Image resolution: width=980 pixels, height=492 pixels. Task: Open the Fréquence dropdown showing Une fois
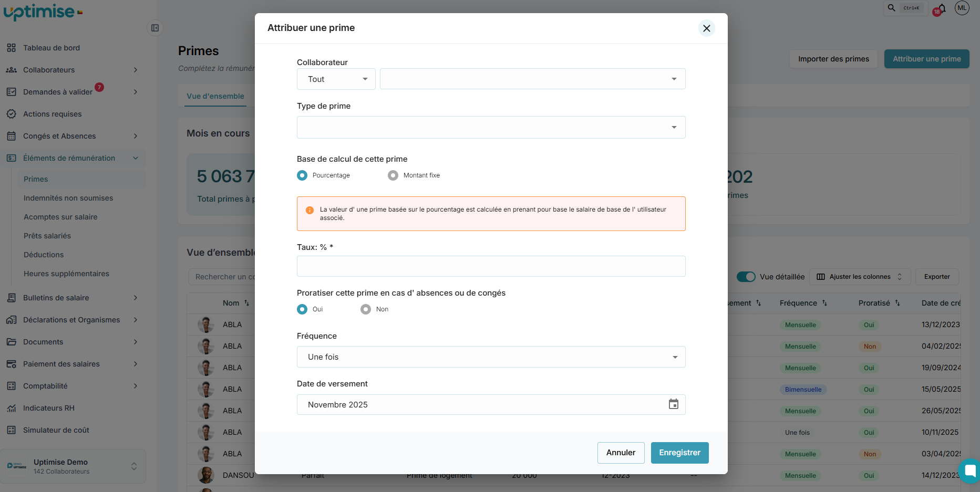(491, 357)
